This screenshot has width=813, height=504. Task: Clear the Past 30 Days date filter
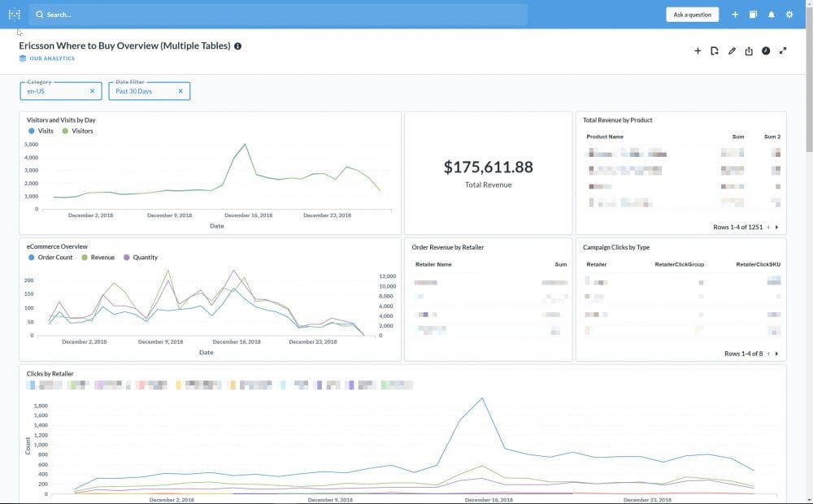tap(180, 91)
